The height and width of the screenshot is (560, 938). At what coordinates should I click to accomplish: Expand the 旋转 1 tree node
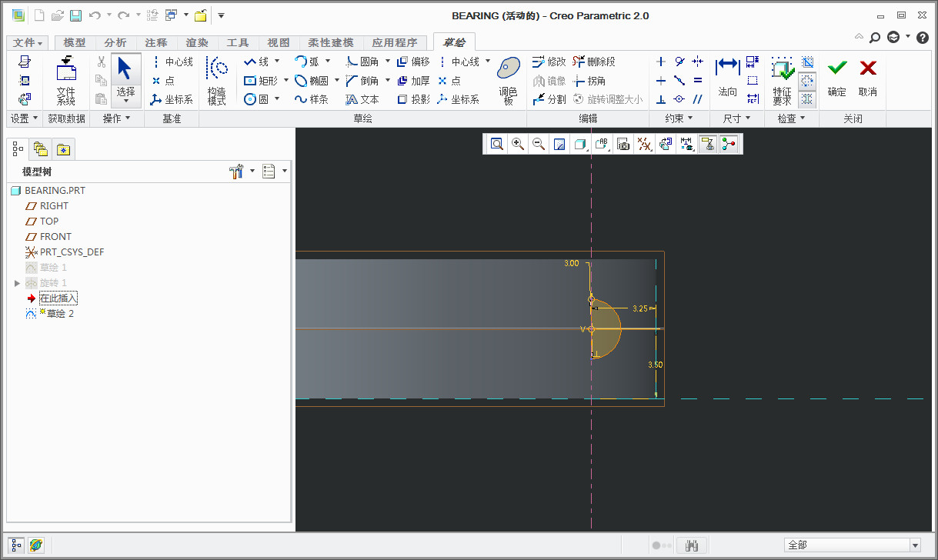[x=18, y=283]
